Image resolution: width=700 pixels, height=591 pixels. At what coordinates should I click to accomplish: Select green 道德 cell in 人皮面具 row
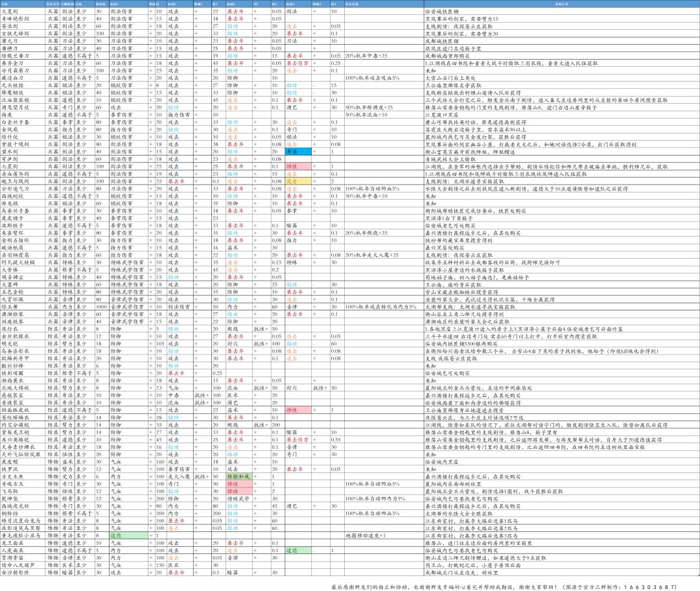tap(298, 550)
